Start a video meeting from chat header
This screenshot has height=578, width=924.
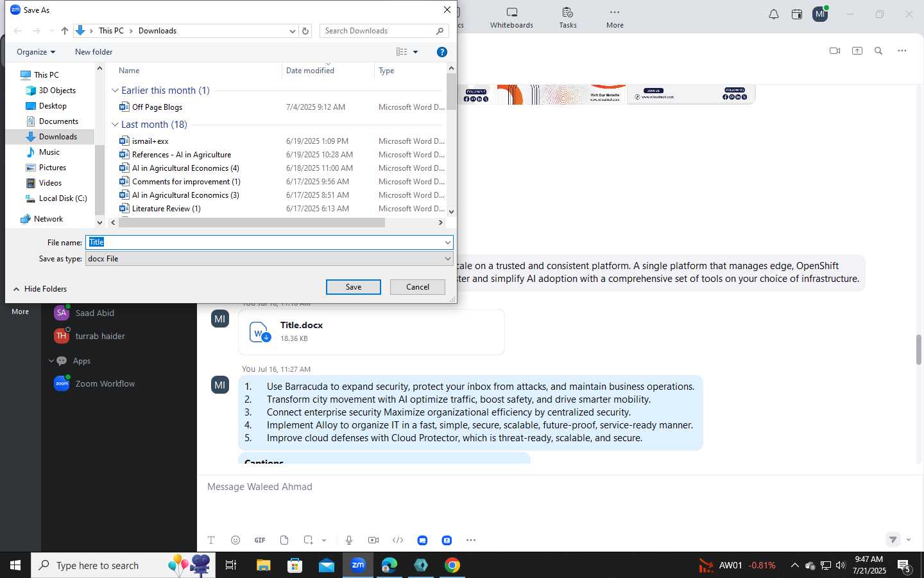pyautogui.click(x=835, y=51)
